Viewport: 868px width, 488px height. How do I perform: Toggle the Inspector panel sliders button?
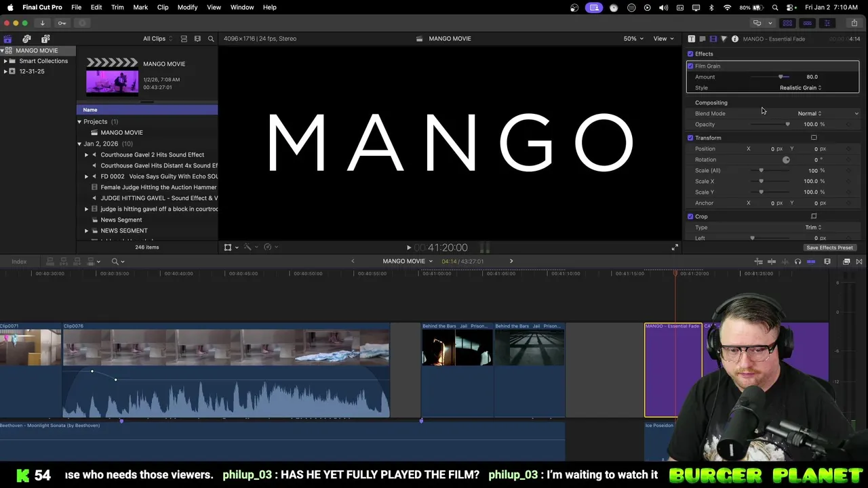tap(827, 23)
